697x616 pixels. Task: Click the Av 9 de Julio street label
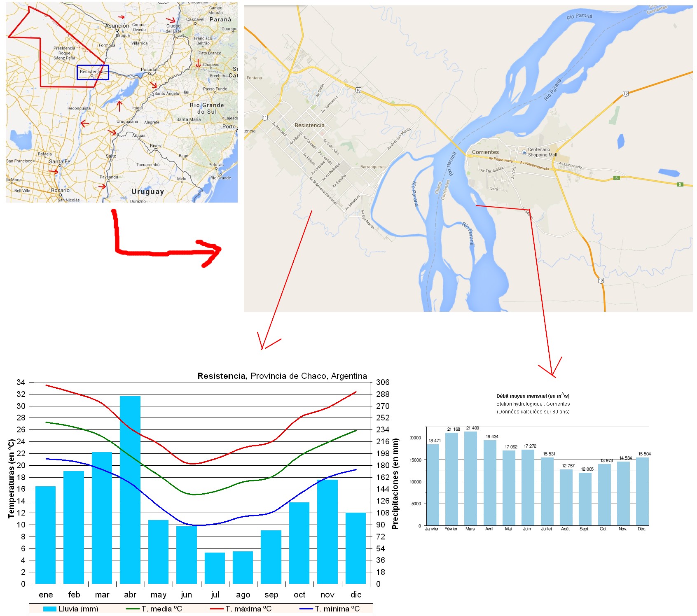(331, 147)
